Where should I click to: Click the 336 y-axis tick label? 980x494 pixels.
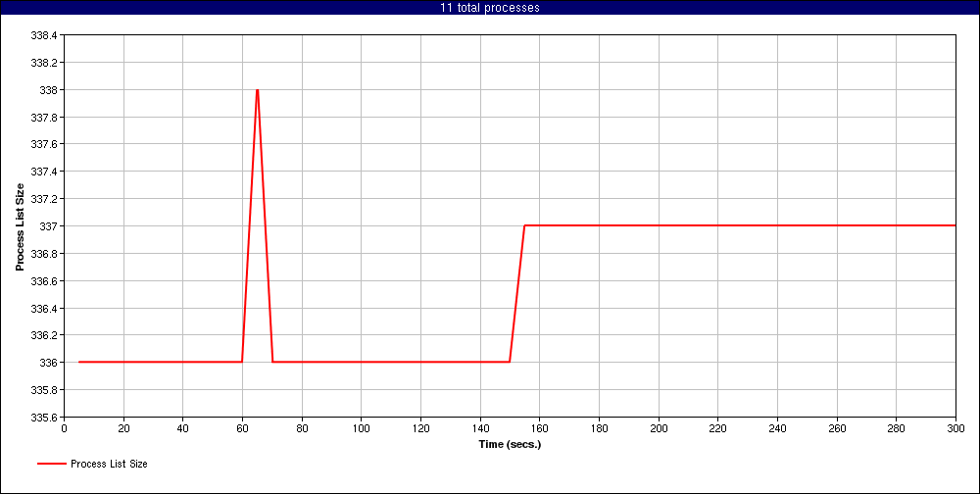pos(49,363)
